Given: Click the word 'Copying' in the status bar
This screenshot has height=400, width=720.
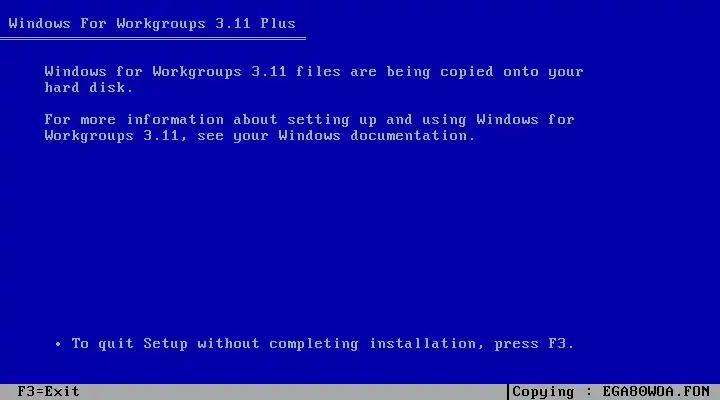Looking at the screenshot, I should (x=543, y=392).
